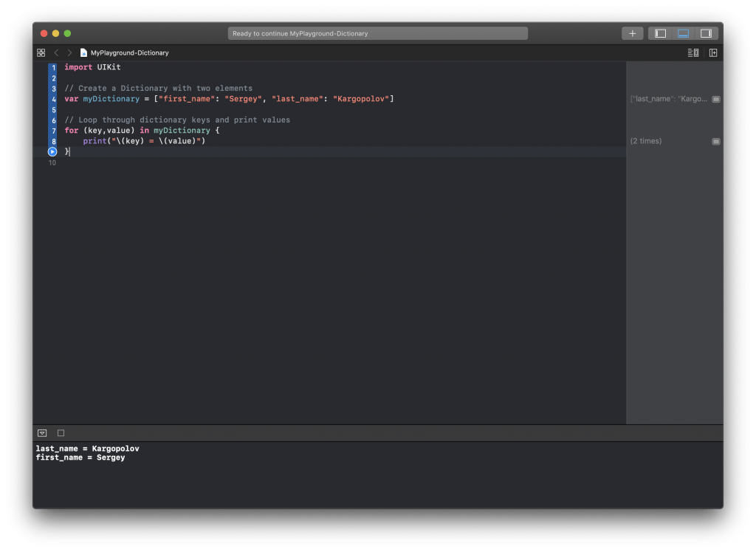756x552 pixels.
Task: Open the related items grid menu
Action: [41, 52]
